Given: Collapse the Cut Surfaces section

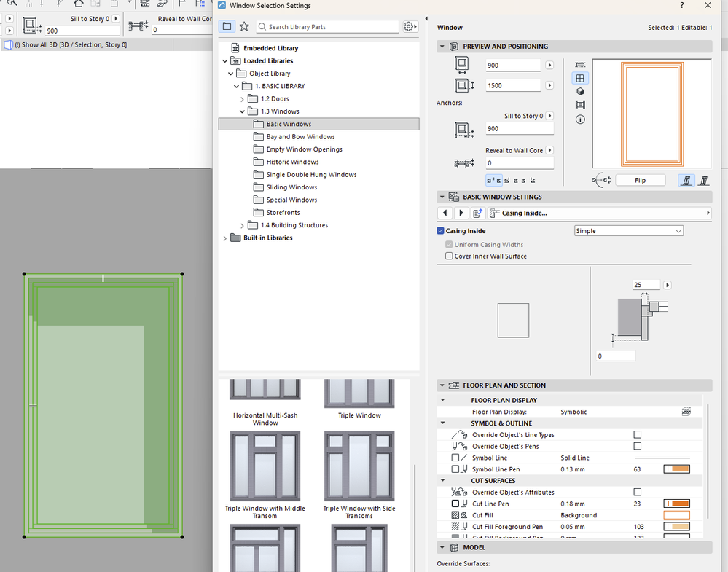Looking at the screenshot, I should tap(442, 480).
